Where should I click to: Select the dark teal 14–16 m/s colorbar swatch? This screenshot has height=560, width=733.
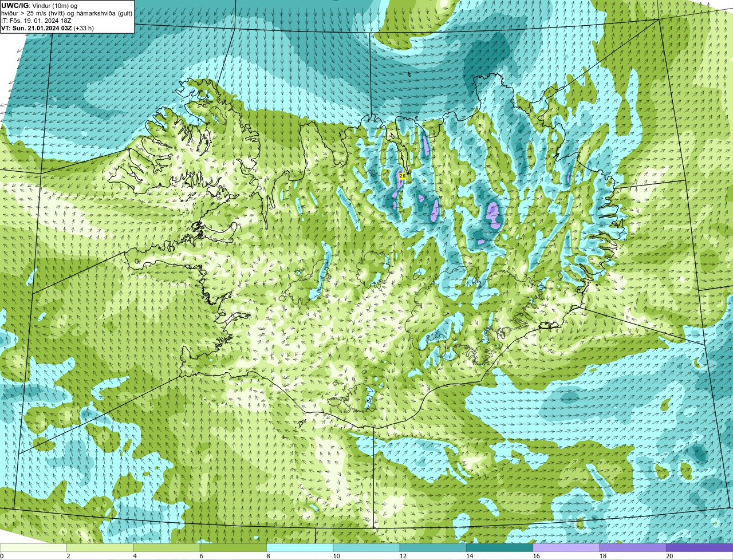click(500, 547)
